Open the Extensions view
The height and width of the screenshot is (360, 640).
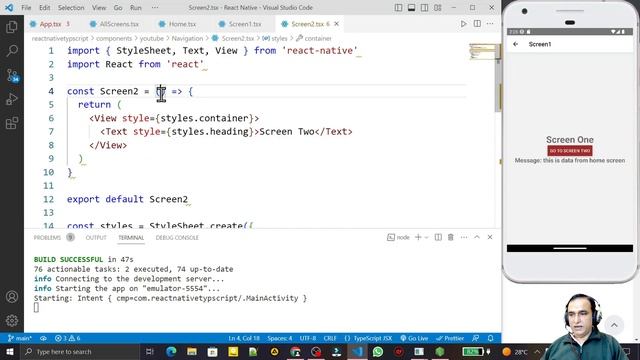point(12,123)
